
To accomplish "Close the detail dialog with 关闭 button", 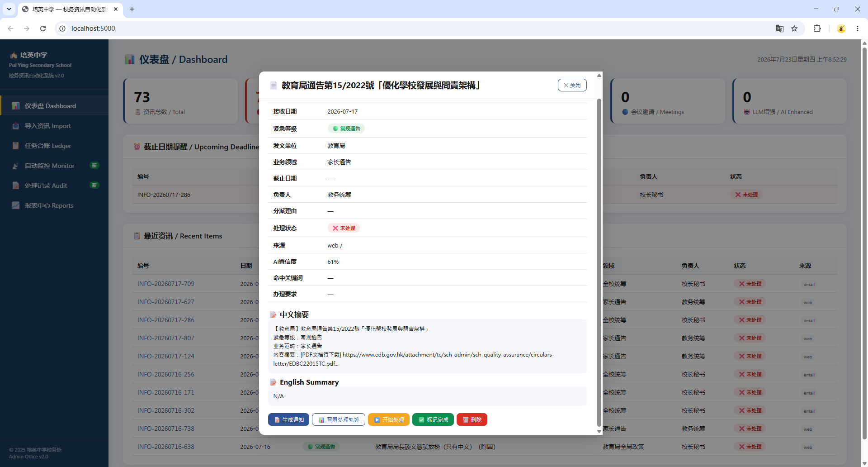I will 572,85.
